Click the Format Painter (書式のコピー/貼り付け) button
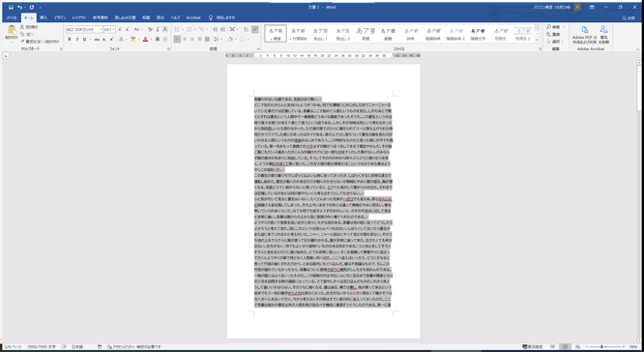The width and height of the screenshot is (644, 352). tap(40, 42)
